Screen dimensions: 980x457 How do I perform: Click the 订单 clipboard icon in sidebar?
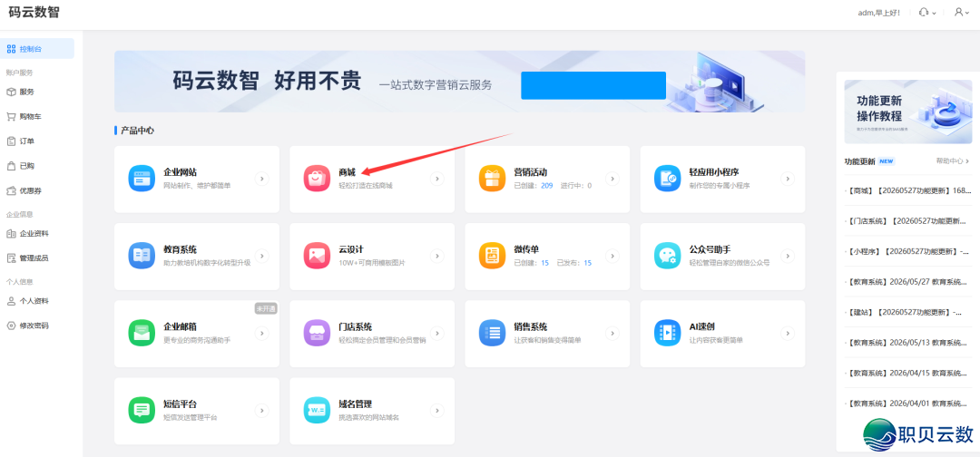point(11,141)
